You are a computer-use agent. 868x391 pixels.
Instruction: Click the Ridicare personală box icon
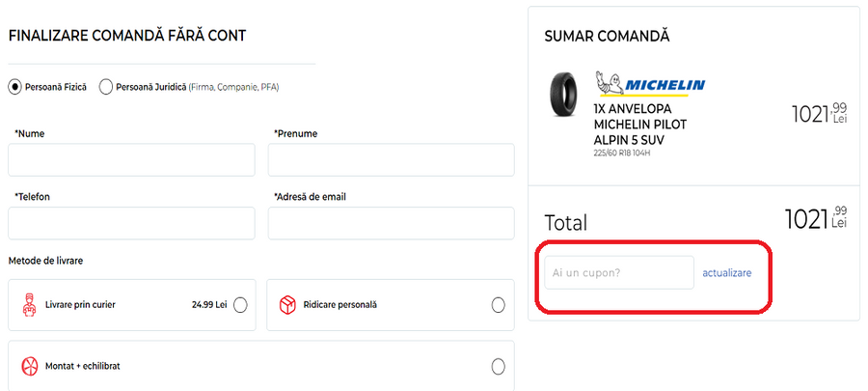tap(287, 305)
